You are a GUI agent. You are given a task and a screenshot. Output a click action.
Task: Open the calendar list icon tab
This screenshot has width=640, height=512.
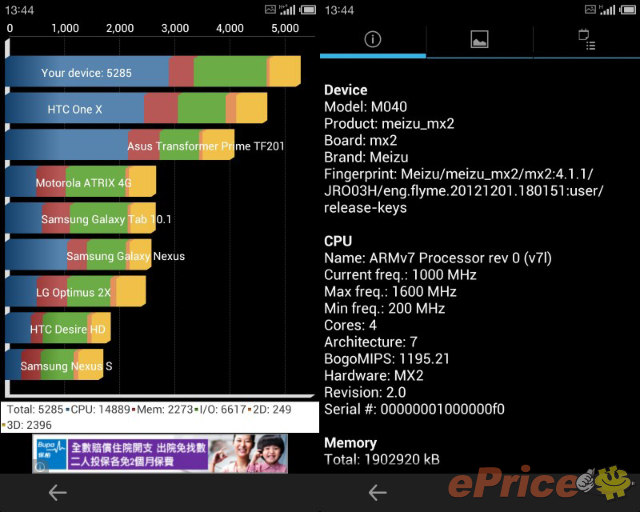coord(587,40)
